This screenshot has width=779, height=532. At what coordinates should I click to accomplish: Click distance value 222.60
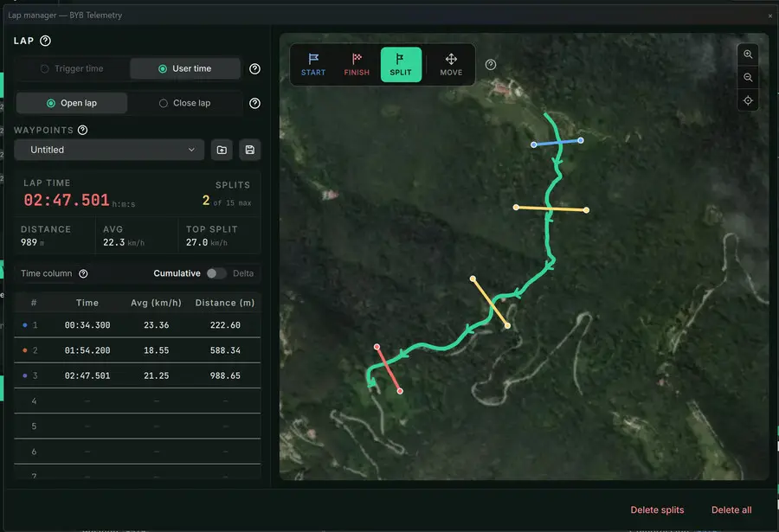pos(225,325)
